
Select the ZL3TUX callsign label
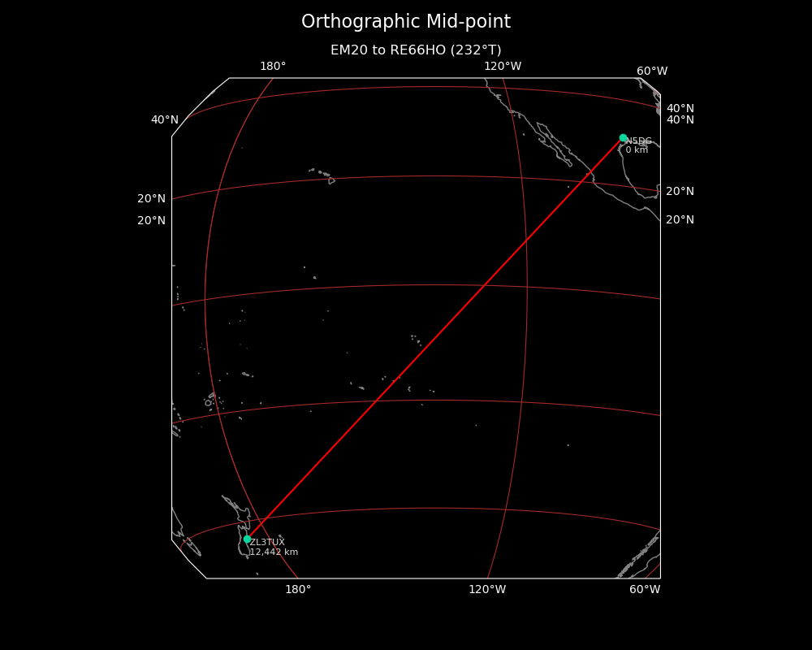(x=267, y=542)
